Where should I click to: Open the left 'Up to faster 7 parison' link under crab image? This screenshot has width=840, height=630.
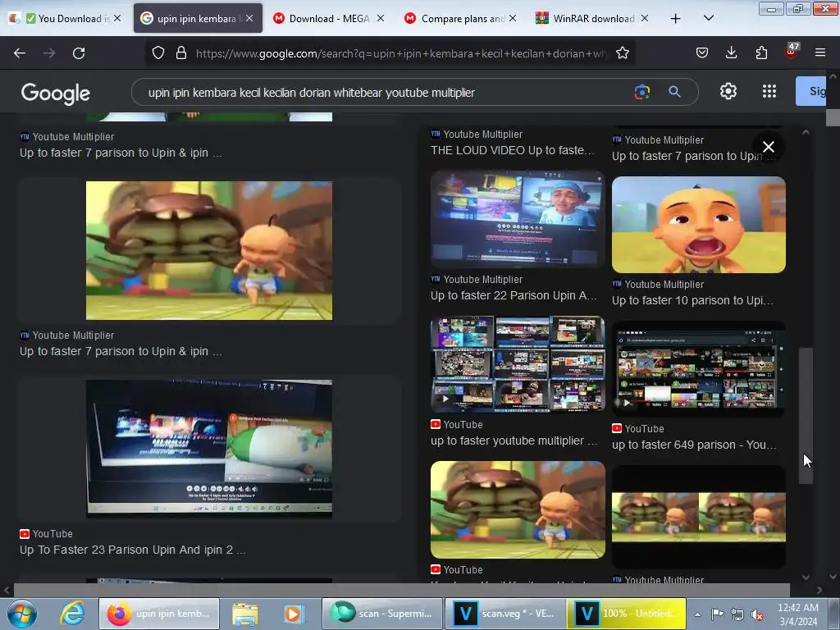pos(121,351)
